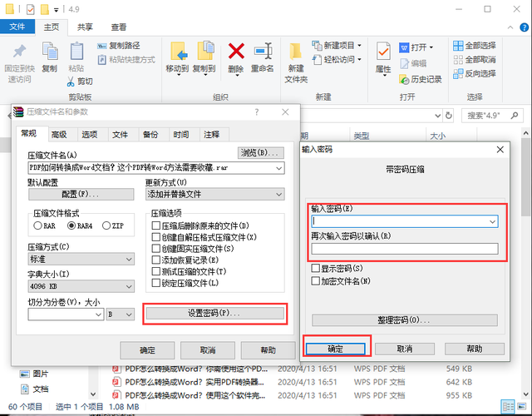This screenshot has height=416, width=532.
Task: Select the RAR4 format radio button
Action: tap(71, 225)
